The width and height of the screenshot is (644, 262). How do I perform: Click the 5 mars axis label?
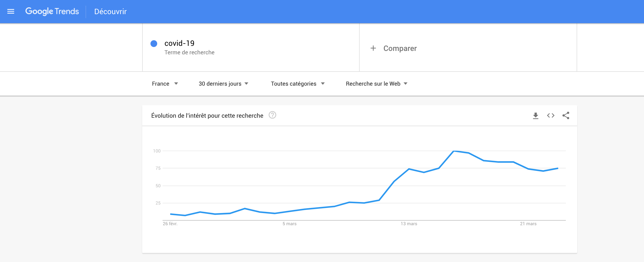coord(289,224)
